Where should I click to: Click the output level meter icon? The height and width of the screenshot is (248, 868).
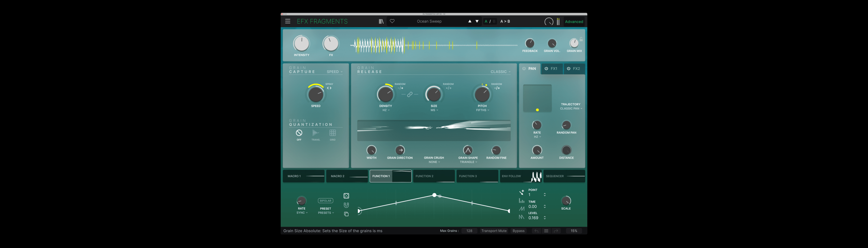[558, 22]
